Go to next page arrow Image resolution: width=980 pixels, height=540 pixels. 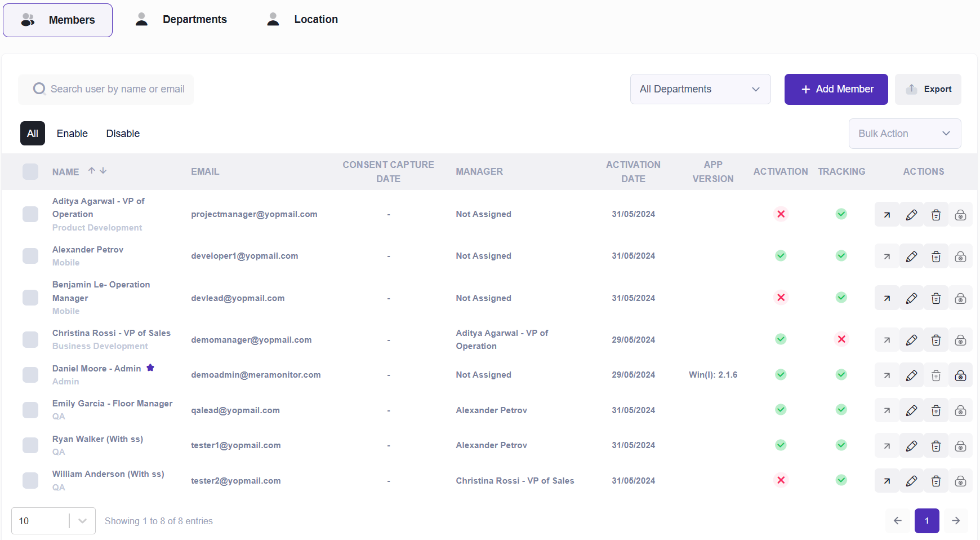click(956, 521)
